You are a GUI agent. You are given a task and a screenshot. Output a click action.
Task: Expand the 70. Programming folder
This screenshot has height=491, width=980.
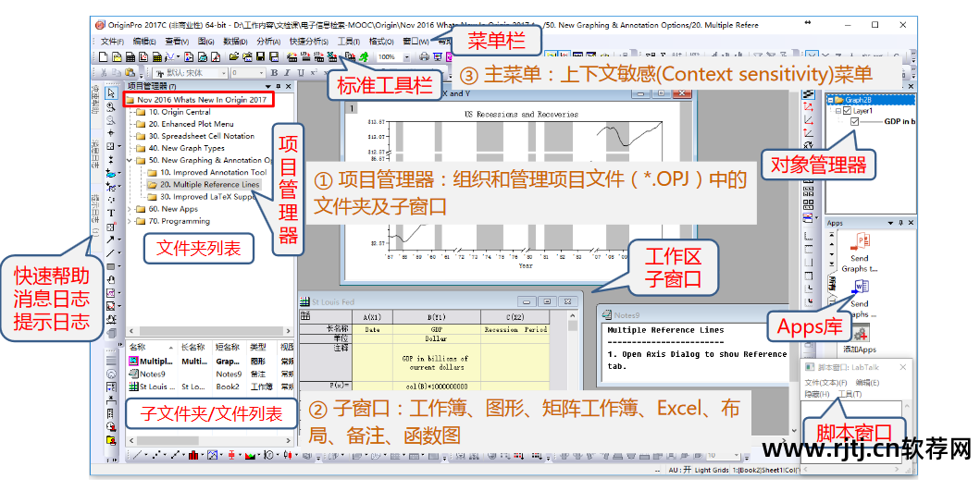(130, 221)
